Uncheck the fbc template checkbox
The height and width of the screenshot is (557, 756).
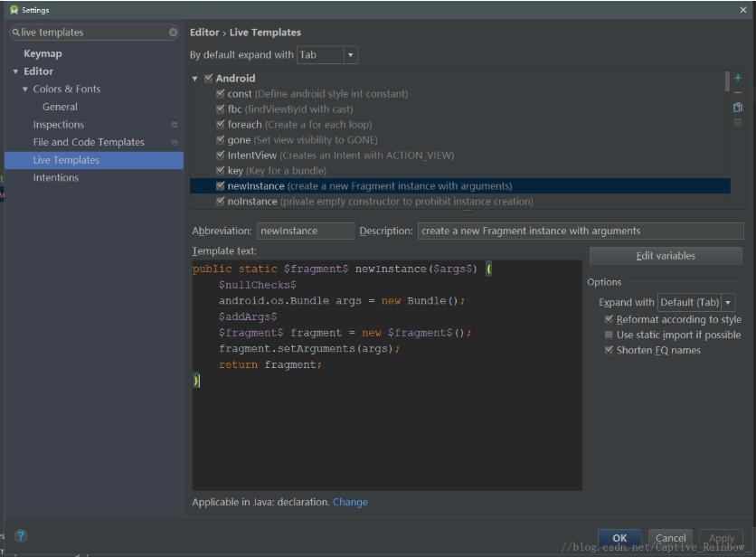click(220, 109)
